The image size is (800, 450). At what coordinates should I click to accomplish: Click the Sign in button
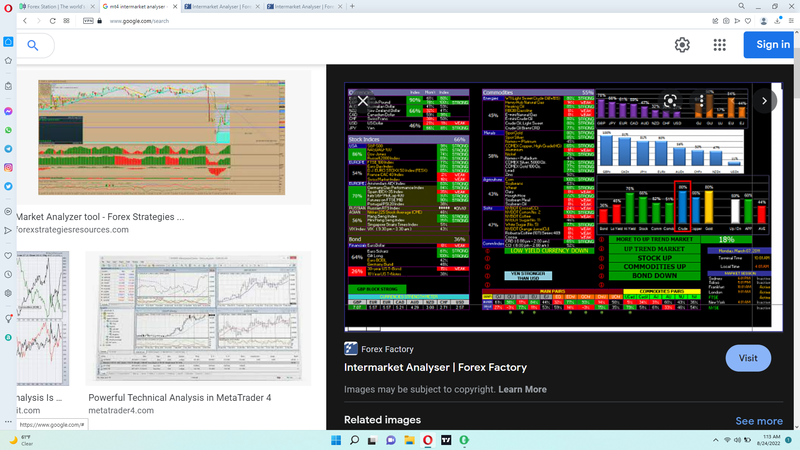pos(772,45)
